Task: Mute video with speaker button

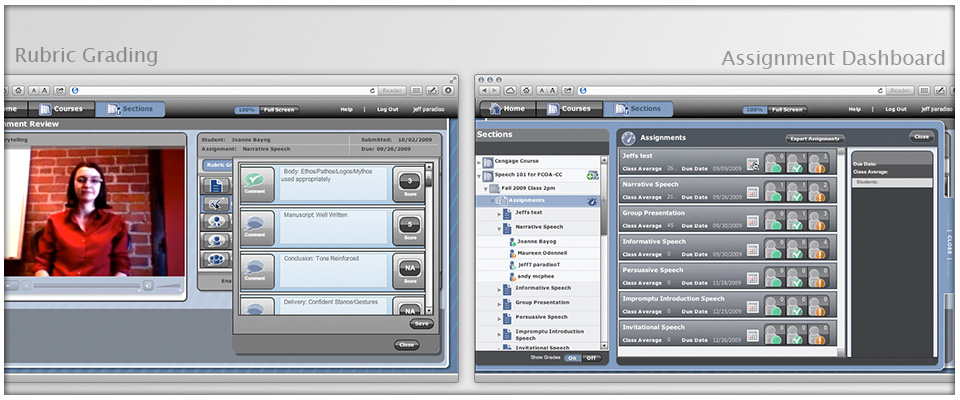Action: 148,285
